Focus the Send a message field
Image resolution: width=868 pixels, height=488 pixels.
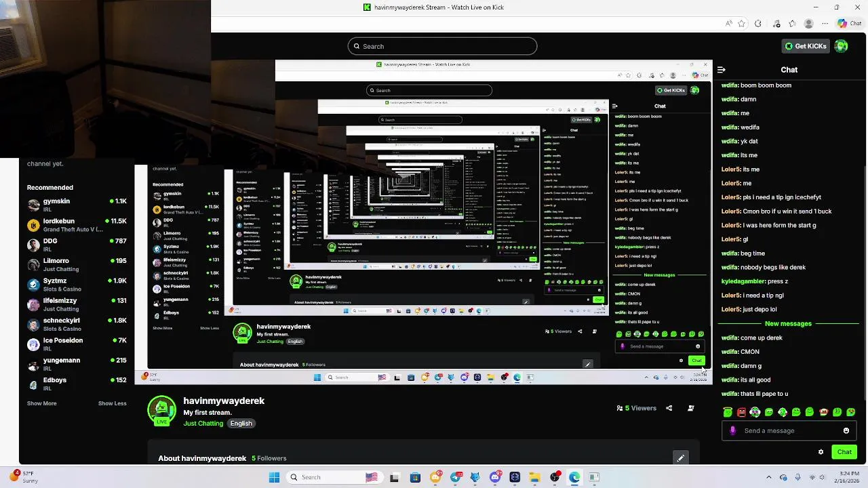(788, 430)
